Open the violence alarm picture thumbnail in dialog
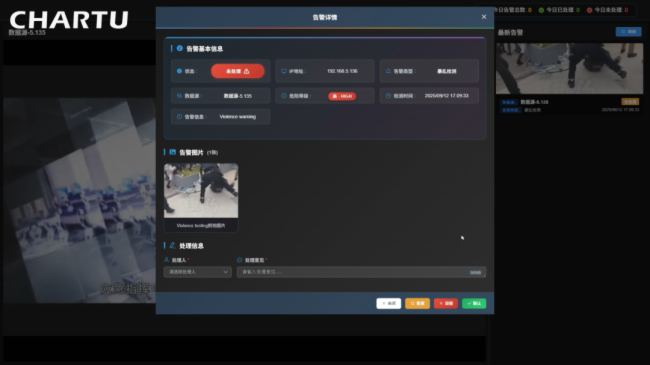Screen dimensions: 650x365 click(201, 190)
